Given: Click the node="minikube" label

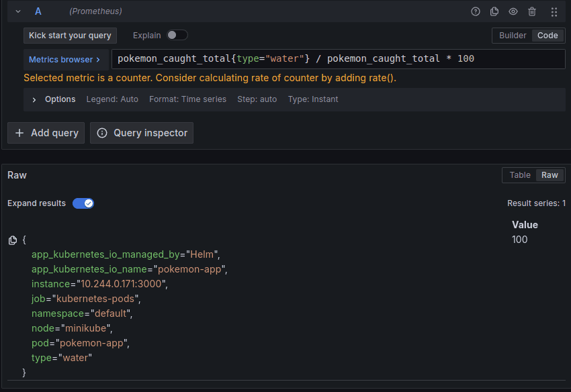Looking at the screenshot, I should click(x=72, y=328).
